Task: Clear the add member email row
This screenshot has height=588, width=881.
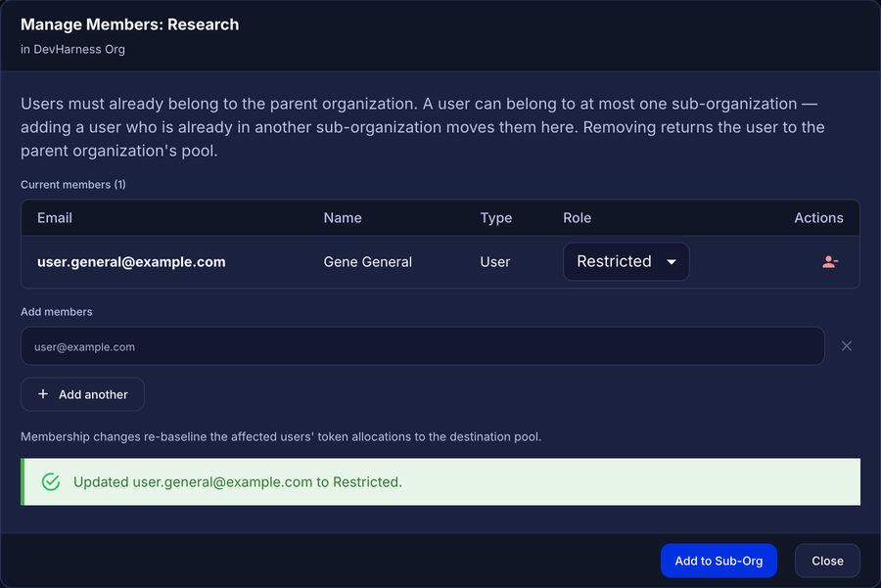Action: point(846,346)
